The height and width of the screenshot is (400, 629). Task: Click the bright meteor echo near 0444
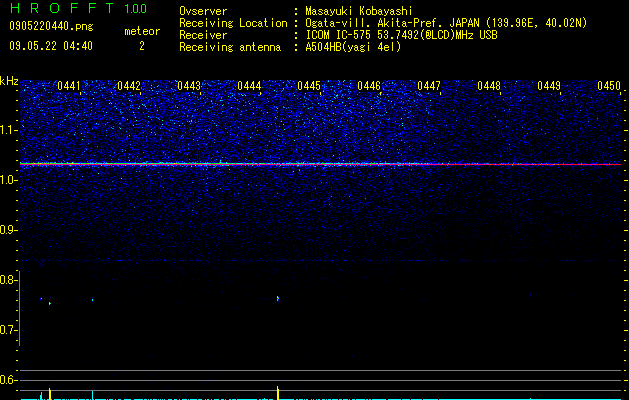point(278,298)
